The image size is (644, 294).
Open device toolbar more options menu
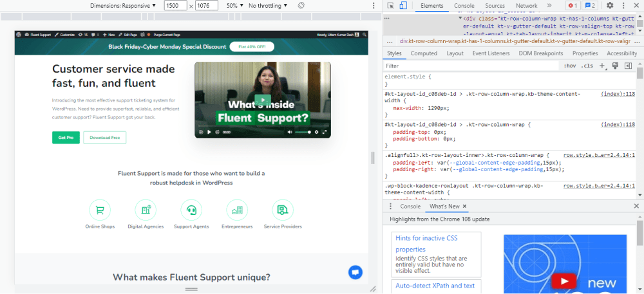click(x=374, y=6)
